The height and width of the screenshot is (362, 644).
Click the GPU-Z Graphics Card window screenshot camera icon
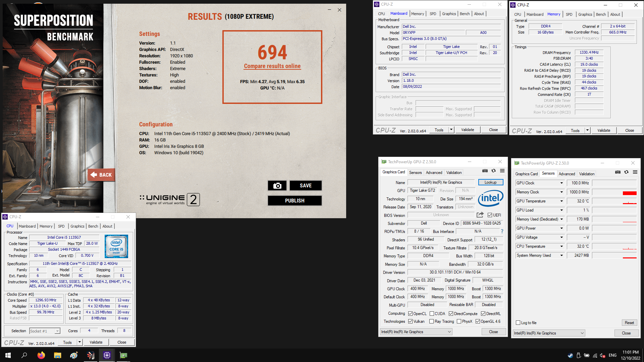pos(485,171)
